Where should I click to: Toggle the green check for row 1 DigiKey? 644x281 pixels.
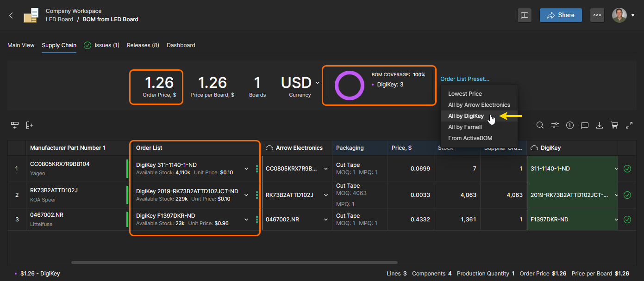click(627, 169)
